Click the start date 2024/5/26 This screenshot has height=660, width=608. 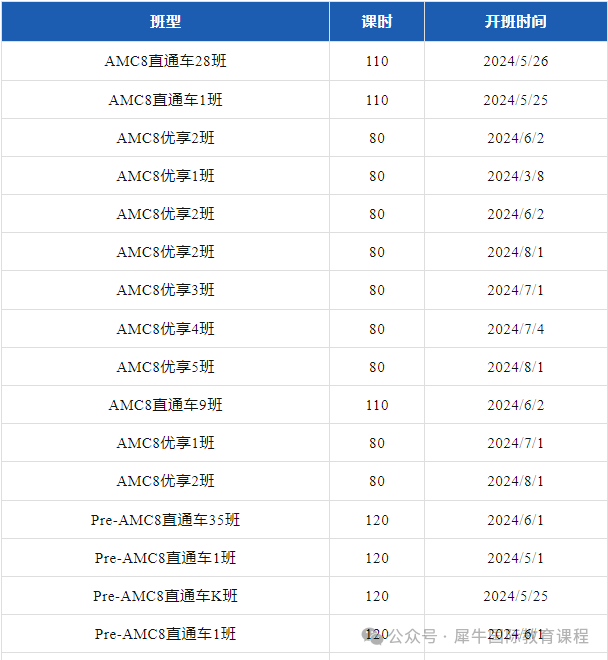(516, 61)
